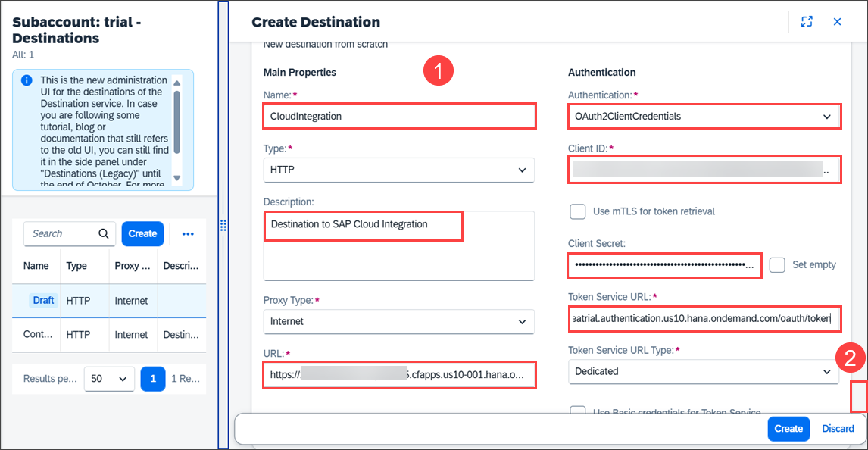Toggle the Set empty checkbox

point(776,265)
